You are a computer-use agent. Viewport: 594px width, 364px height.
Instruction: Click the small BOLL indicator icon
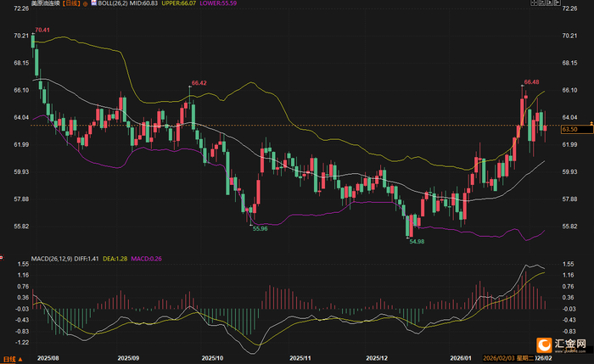[x=94, y=3]
